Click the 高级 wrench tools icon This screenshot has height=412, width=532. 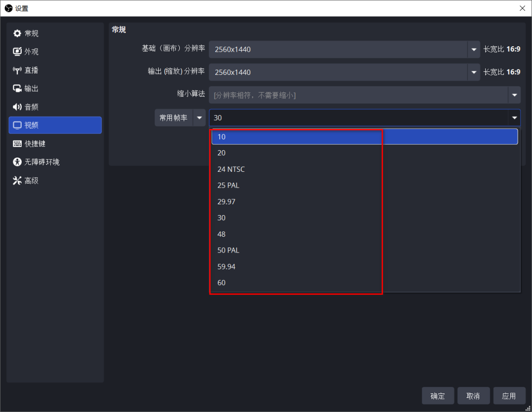(x=17, y=181)
